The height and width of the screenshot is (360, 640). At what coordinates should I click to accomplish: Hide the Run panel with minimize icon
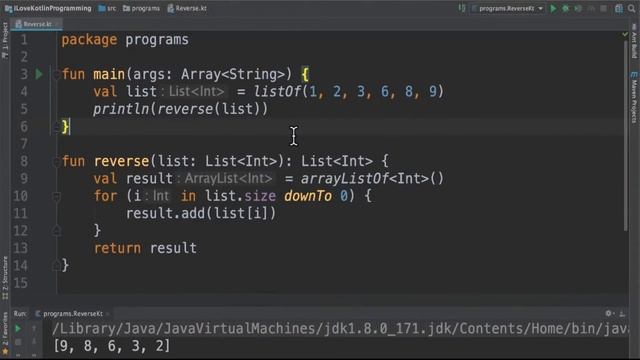(x=622, y=313)
